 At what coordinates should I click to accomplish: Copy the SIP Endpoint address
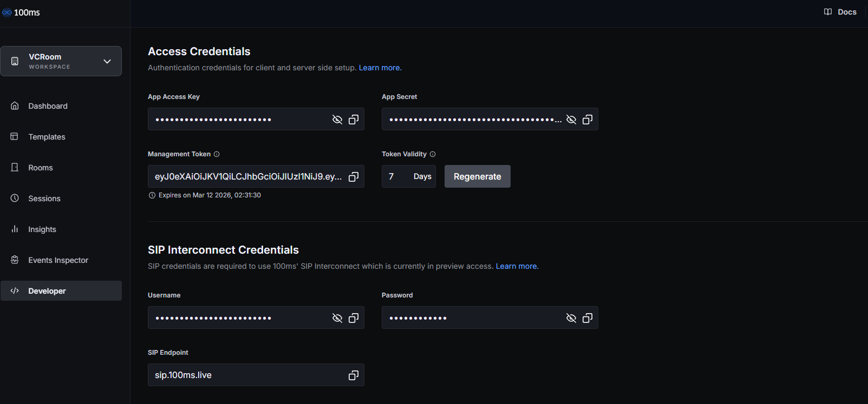(x=354, y=375)
